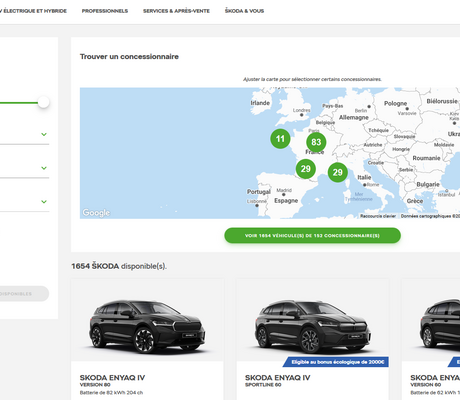Image resolution: width=460 pixels, height=400 pixels.
Task: Click the Italie label on the map
Action: (x=364, y=177)
